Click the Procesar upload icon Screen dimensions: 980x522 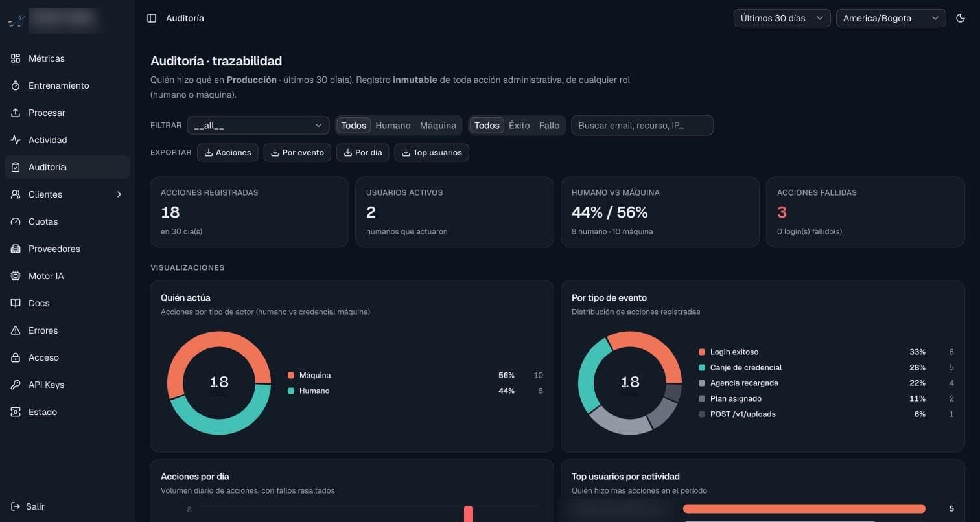point(16,113)
